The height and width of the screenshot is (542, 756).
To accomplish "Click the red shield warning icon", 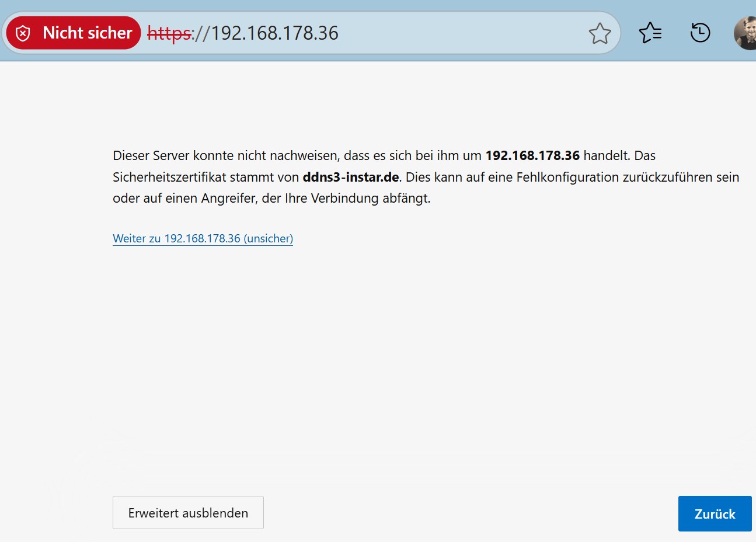I will tap(23, 33).
